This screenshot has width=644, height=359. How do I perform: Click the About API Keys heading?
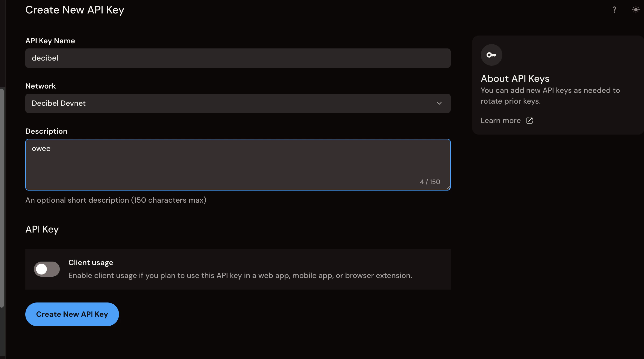click(515, 78)
